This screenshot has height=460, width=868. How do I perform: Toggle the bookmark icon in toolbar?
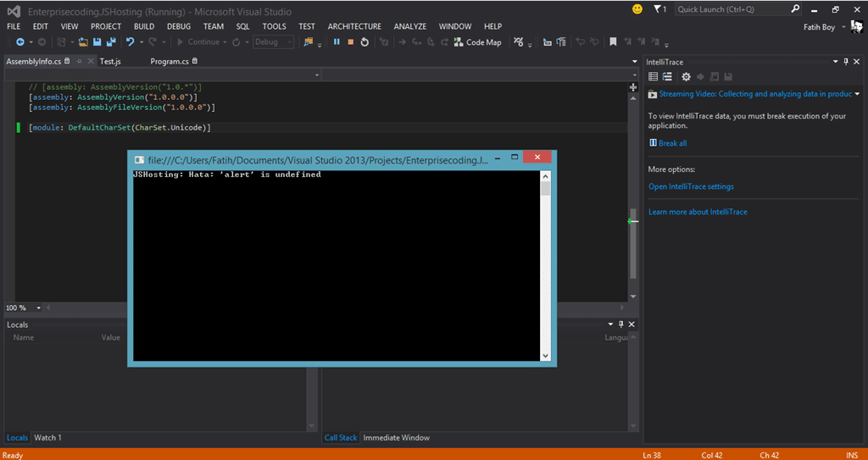click(613, 42)
